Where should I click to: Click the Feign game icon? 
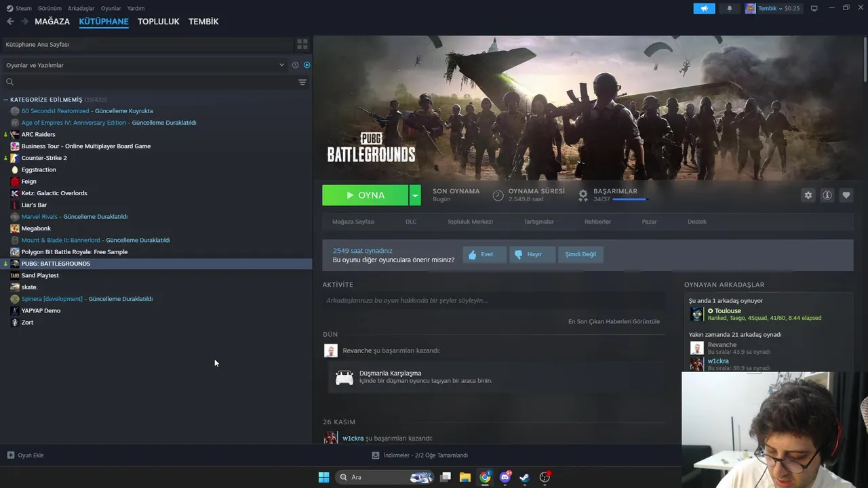pos(15,182)
